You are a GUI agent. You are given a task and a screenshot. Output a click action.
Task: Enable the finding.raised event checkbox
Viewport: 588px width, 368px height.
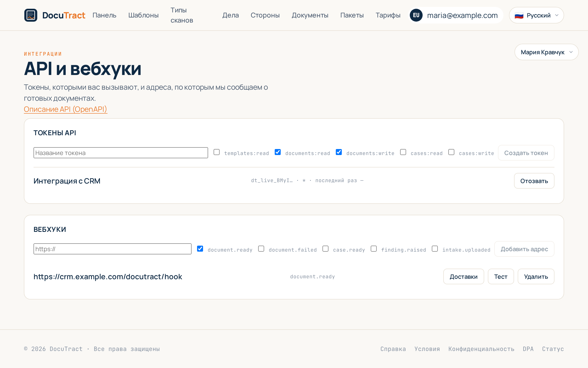(x=374, y=248)
